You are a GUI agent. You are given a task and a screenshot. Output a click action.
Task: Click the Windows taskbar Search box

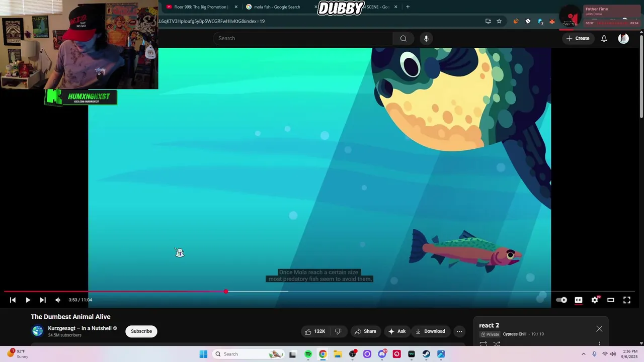click(x=249, y=354)
